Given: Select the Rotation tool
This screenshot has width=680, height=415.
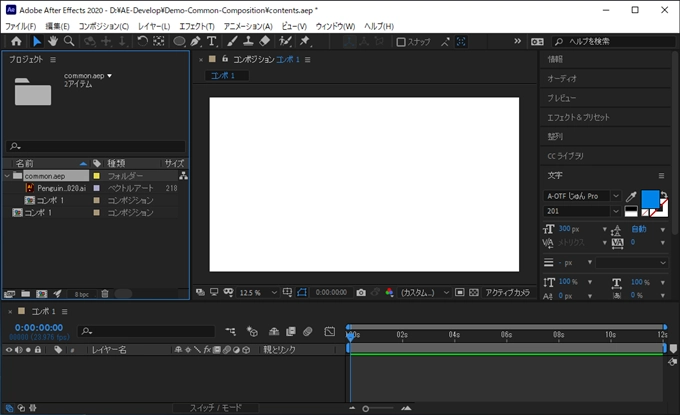Looking at the screenshot, I should 142,41.
